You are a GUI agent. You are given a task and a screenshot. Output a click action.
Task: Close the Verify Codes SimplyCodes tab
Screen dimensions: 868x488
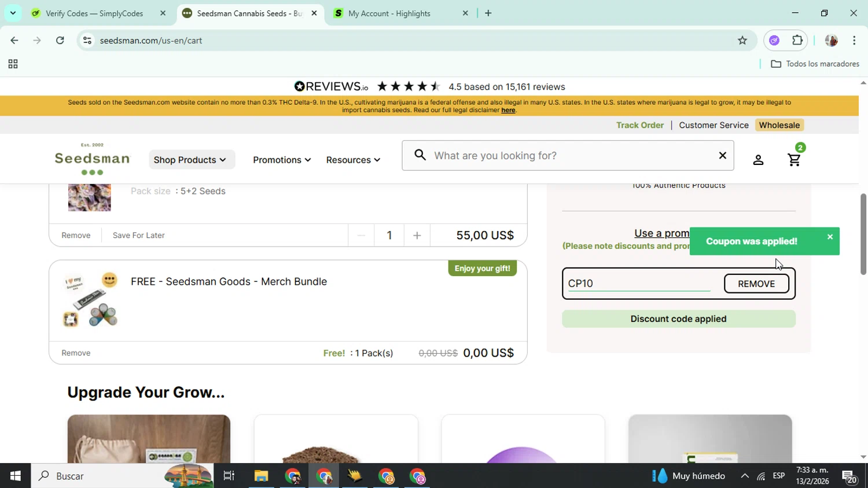163,13
